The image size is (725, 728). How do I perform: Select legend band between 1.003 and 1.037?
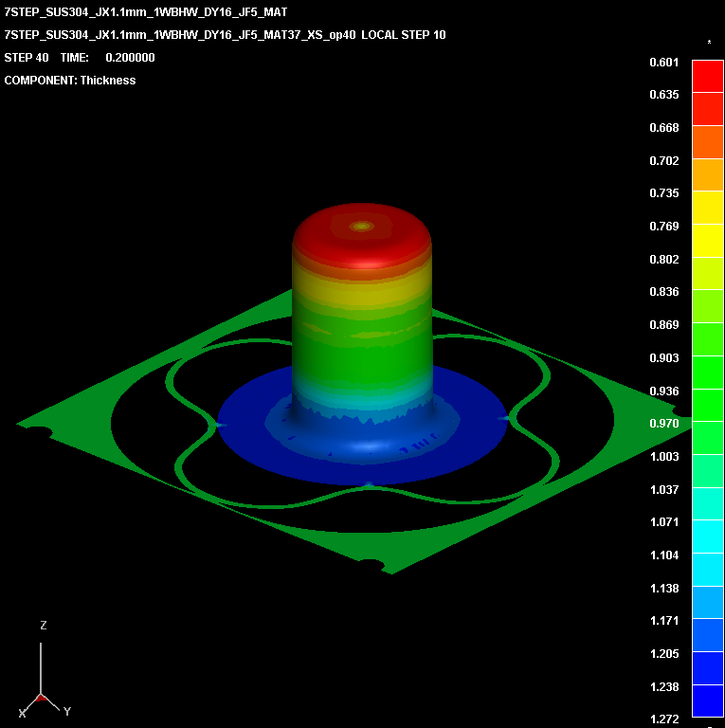(x=708, y=471)
